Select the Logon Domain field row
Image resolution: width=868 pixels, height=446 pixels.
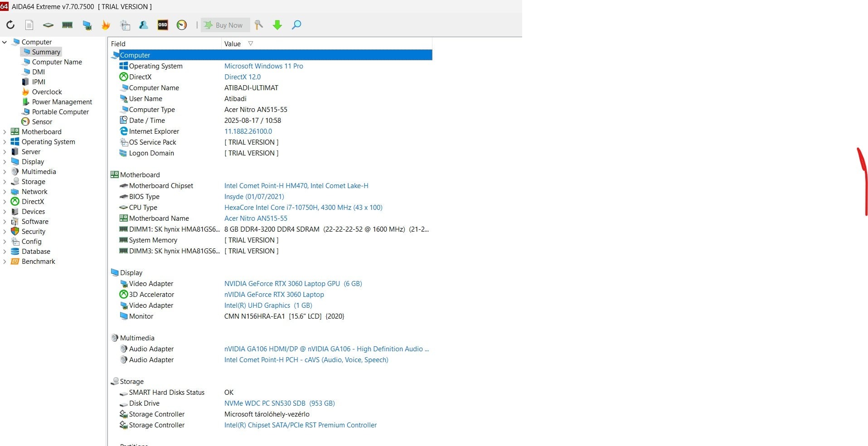tap(271, 153)
